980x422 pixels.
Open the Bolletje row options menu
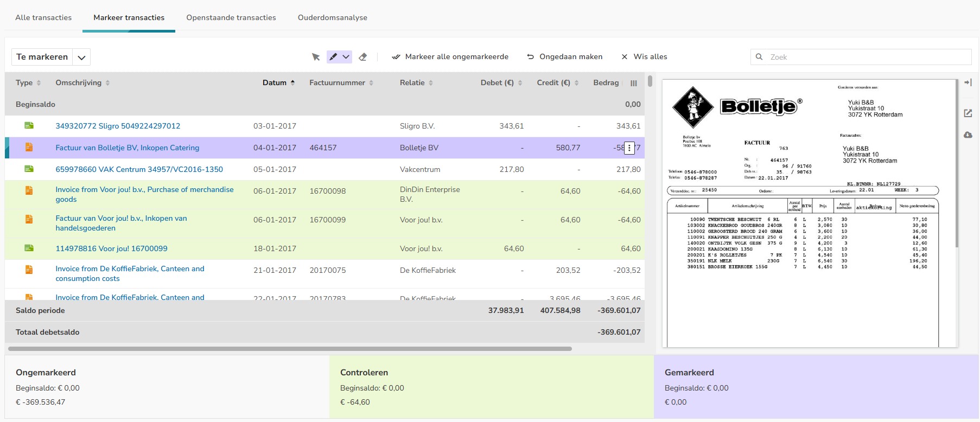(629, 148)
